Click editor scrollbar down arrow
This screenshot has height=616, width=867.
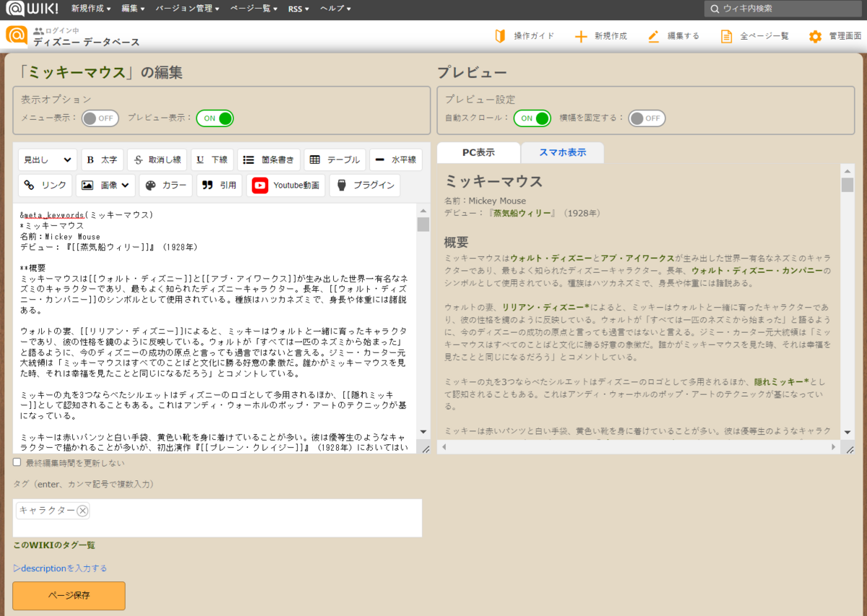click(x=423, y=432)
